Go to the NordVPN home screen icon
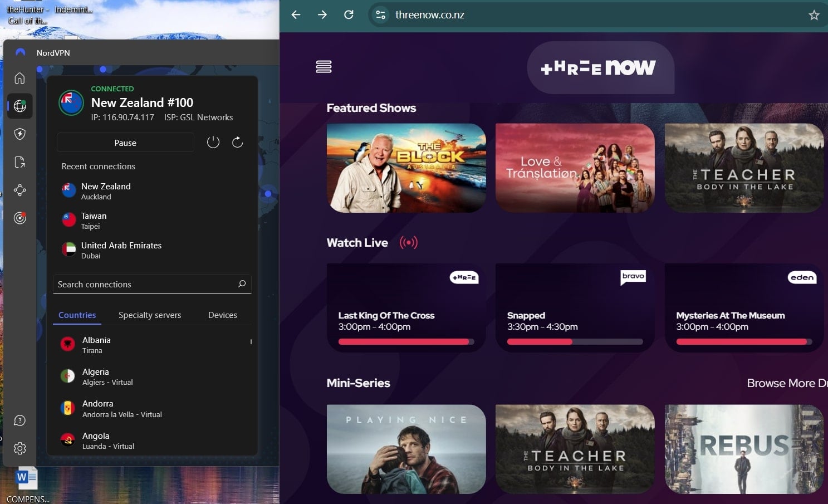Screen dimensions: 828x504 [19, 78]
